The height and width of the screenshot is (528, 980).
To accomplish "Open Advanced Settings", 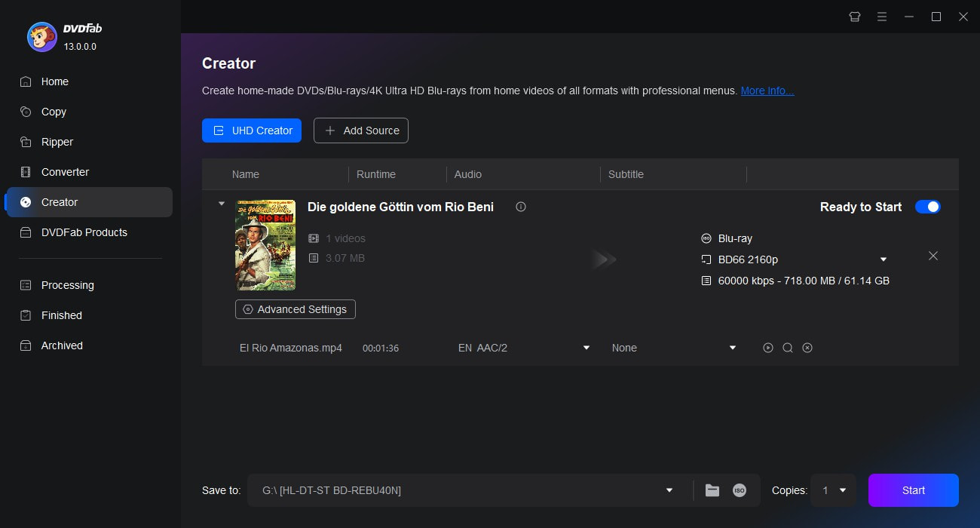I will click(x=295, y=309).
